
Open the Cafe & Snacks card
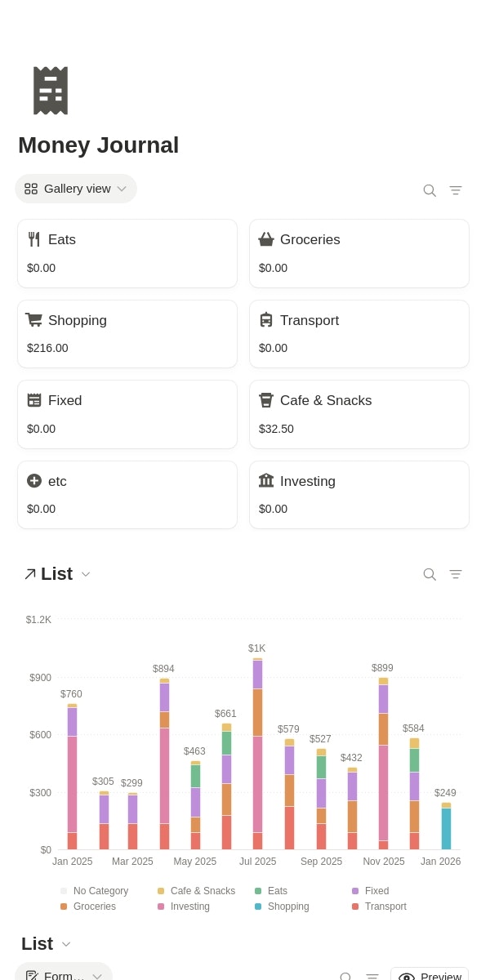point(359,414)
